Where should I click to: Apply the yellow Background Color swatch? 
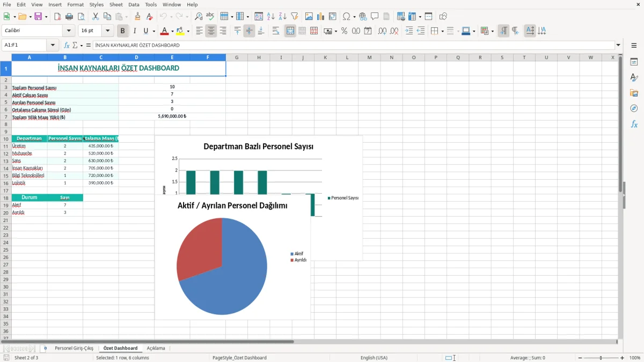pos(180,31)
